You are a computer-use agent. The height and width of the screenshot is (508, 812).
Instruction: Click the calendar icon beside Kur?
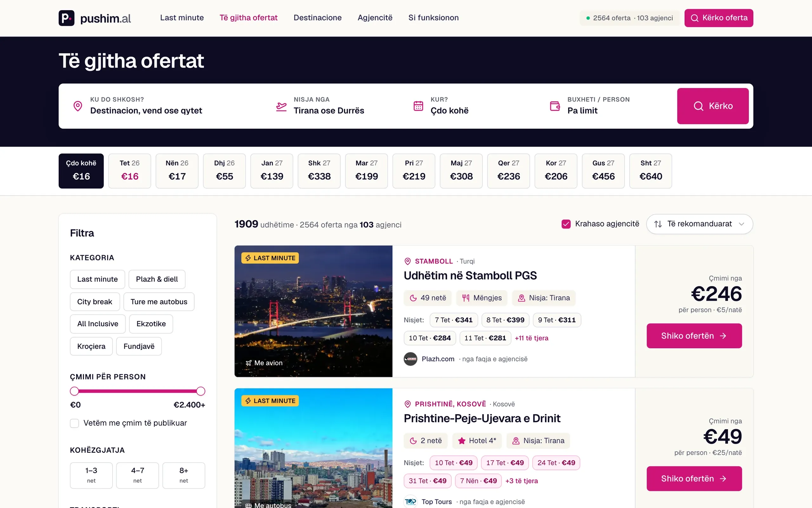(x=418, y=106)
